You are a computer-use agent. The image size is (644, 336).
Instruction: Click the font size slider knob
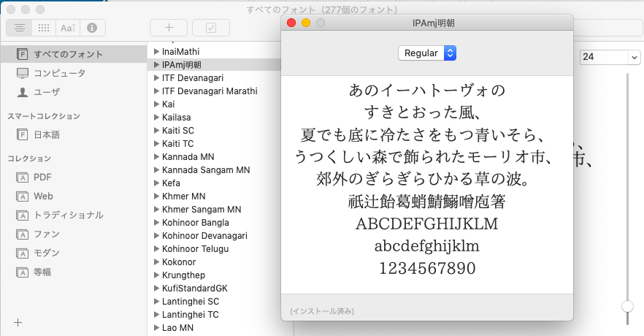click(627, 307)
